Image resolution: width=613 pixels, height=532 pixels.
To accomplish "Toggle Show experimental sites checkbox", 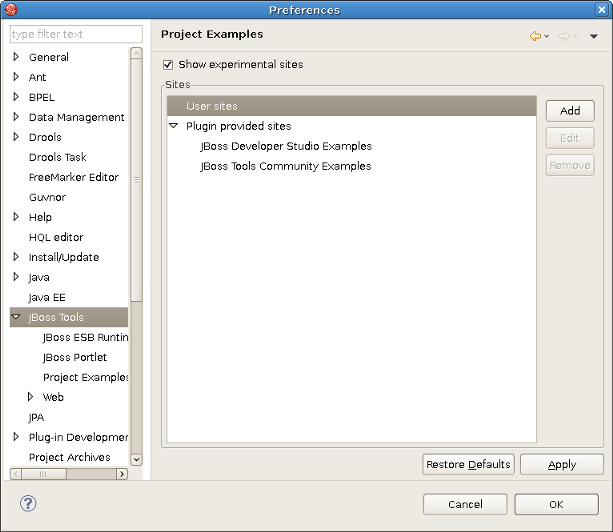I will [x=168, y=64].
